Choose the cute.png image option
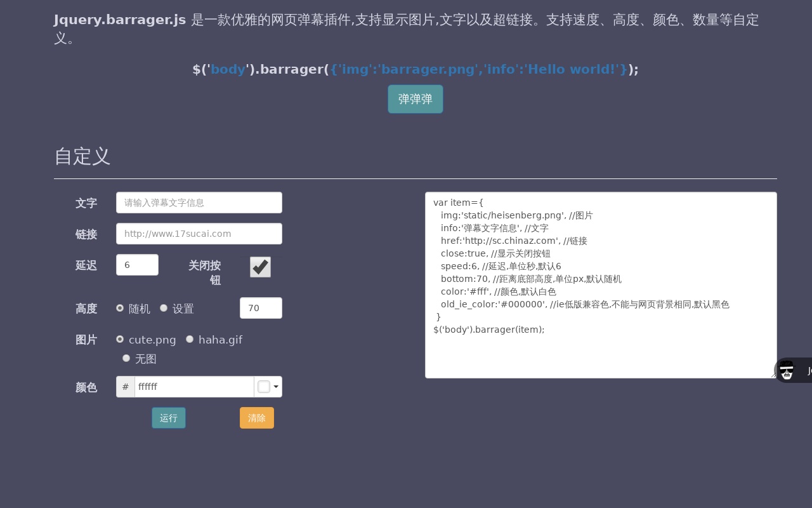 pyautogui.click(x=120, y=339)
